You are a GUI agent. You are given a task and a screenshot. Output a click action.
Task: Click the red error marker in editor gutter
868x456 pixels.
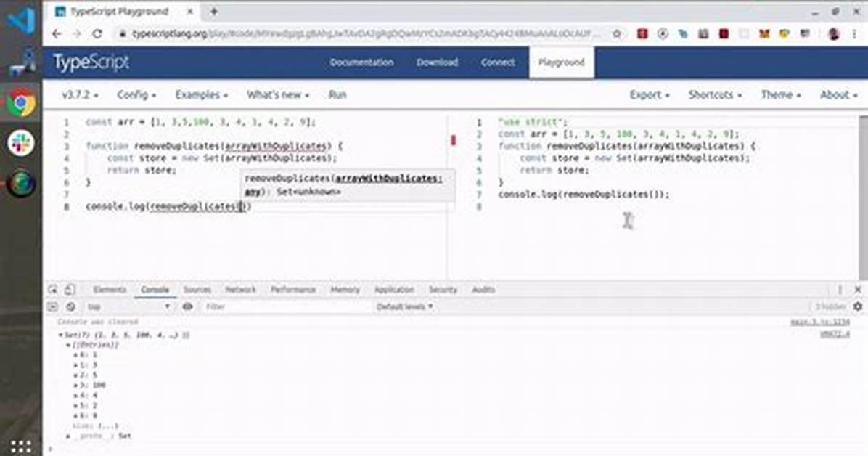coord(454,140)
